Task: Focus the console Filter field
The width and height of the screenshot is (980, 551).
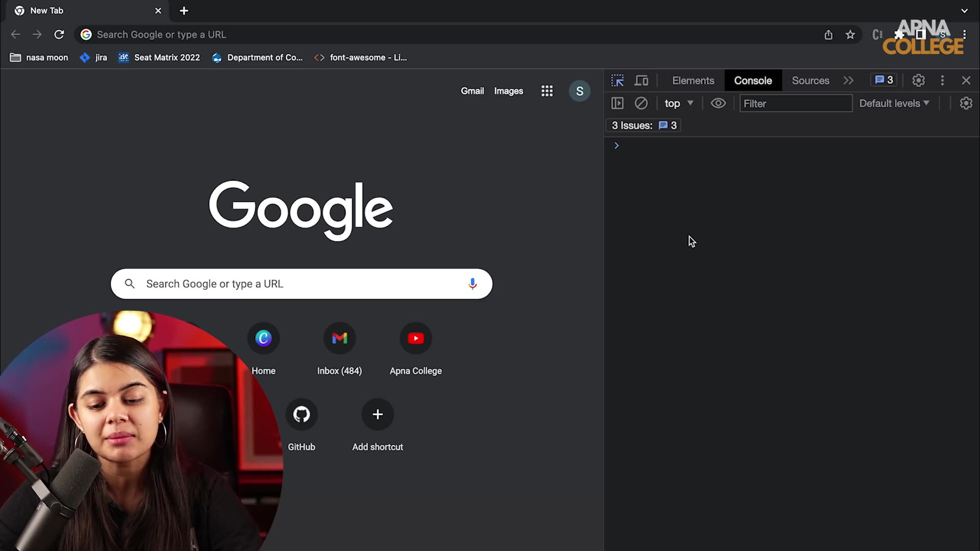Action: click(796, 104)
